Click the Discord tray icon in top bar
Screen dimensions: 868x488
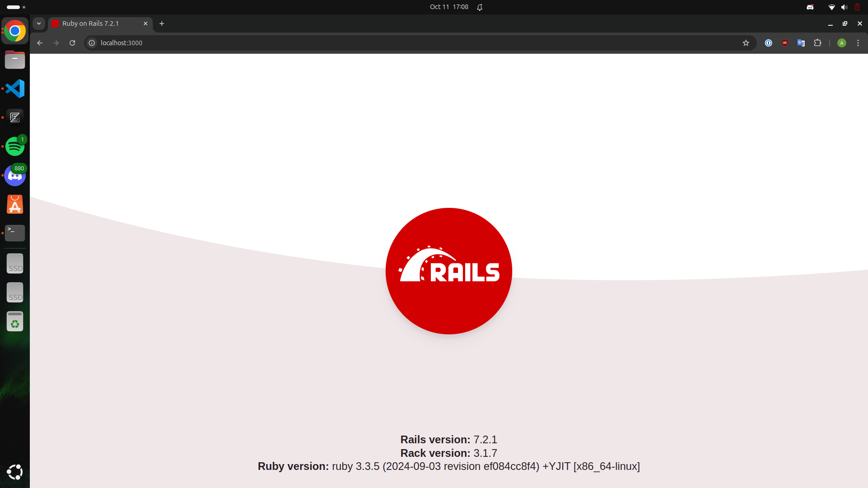tap(810, 7)
